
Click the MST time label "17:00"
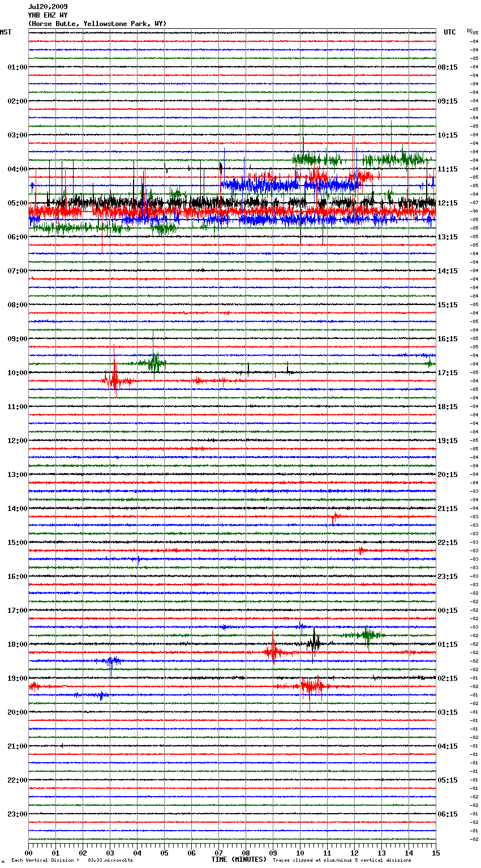[x=18, y=611]
